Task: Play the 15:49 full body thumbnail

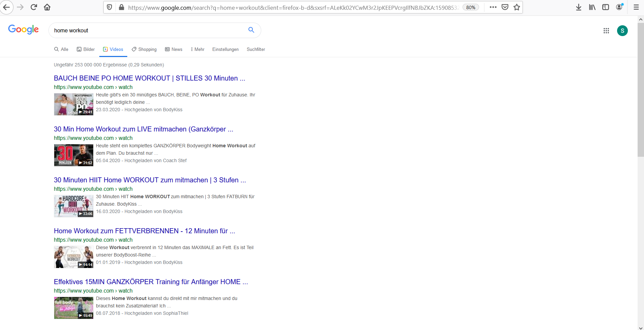Action: click(74, 308)
